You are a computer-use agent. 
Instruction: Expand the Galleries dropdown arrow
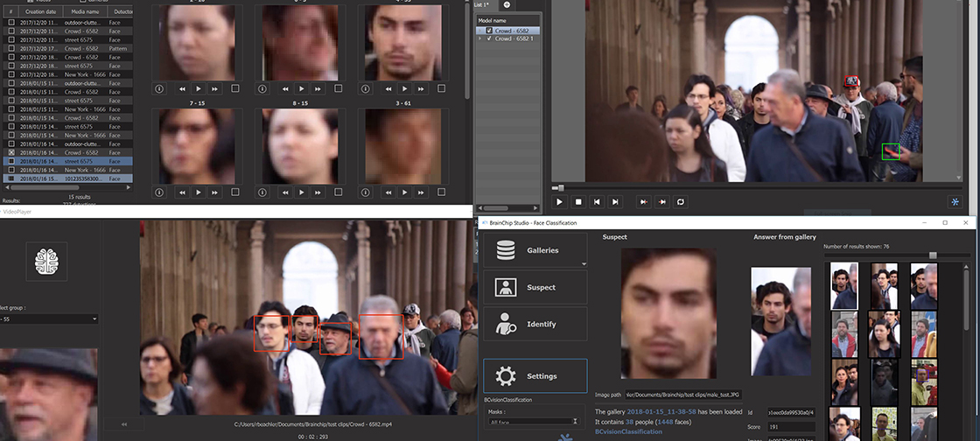pos(584,262)
